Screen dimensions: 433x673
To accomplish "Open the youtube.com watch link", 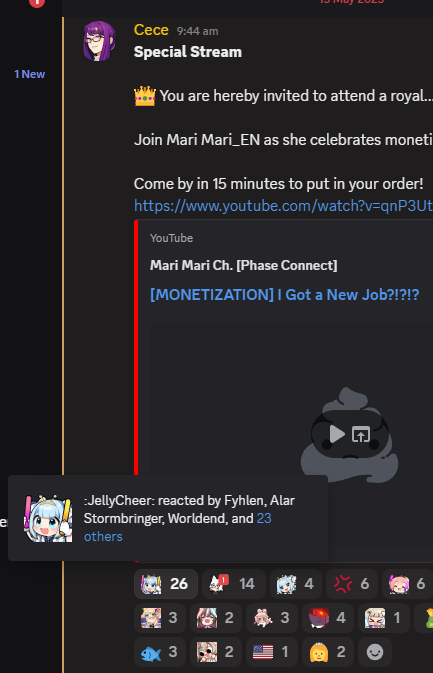I will pos(283,206).
